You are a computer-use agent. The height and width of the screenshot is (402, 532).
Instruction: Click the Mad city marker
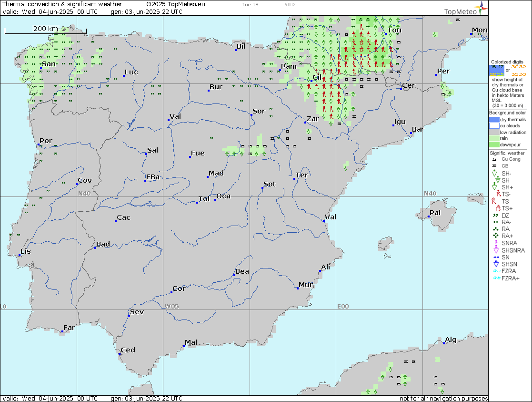pyautogui.click(x=208, y=177)
